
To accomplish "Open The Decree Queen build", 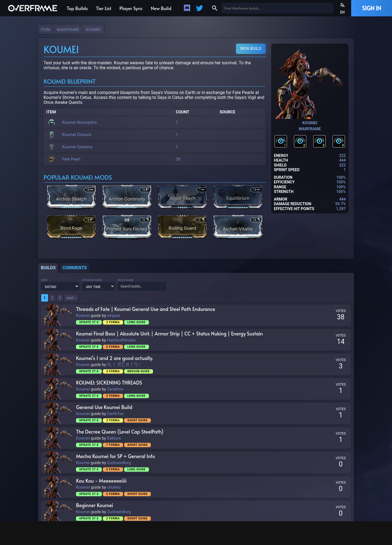I will tap(120, 432).
